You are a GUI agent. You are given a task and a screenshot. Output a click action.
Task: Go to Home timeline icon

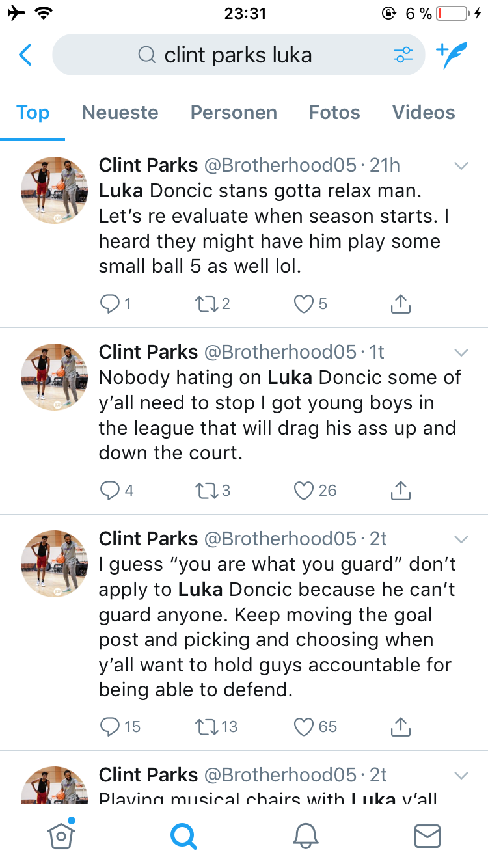(61, 836)
